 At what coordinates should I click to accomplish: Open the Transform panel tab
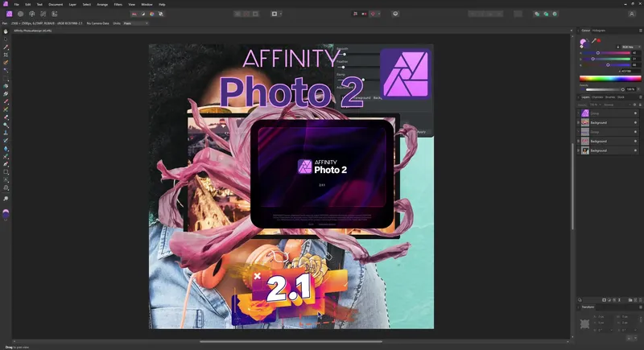click(588, 307)
